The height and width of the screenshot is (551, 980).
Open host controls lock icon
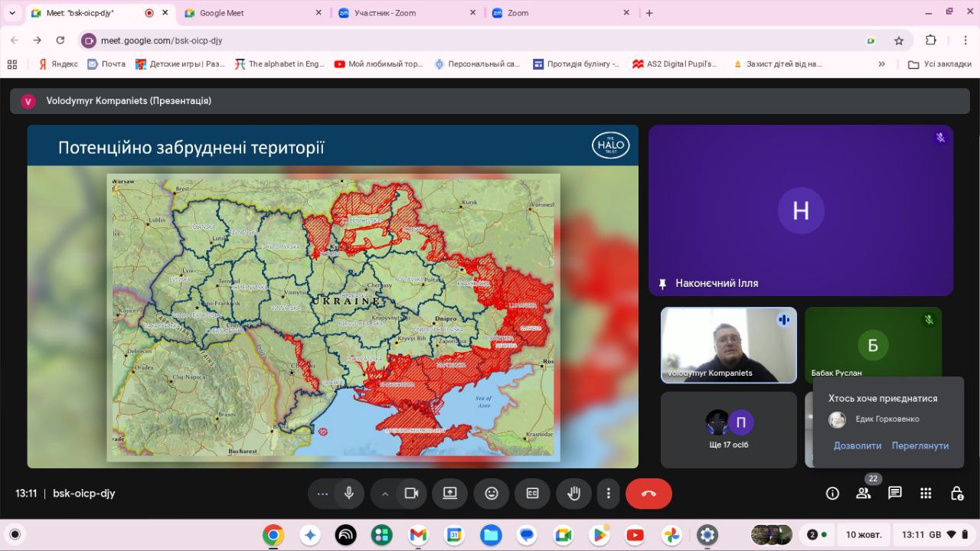(x=956, y=494)
